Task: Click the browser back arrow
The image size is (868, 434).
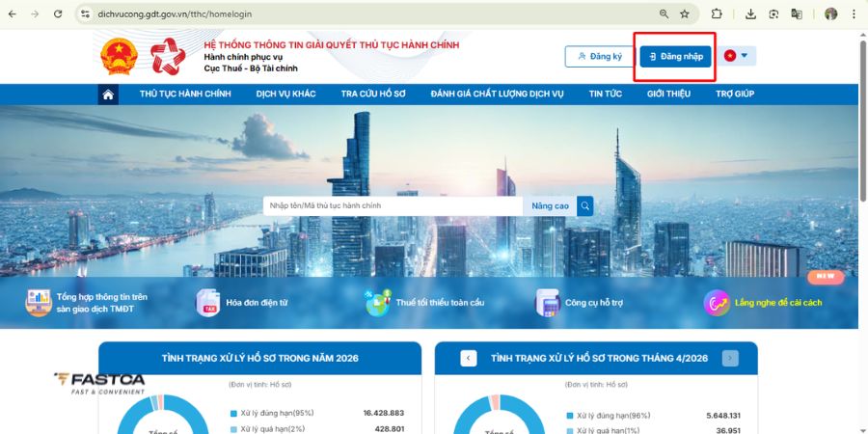Action: tap(13, 14)
